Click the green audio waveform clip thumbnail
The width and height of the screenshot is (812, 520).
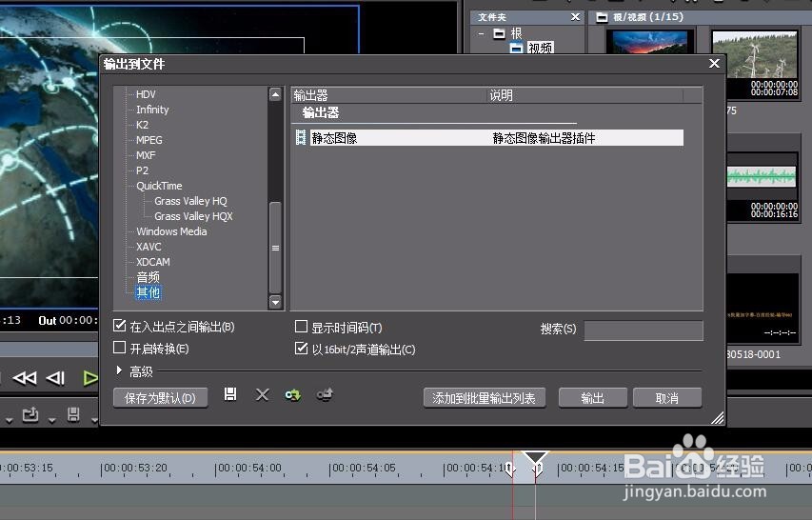[762, 176]
